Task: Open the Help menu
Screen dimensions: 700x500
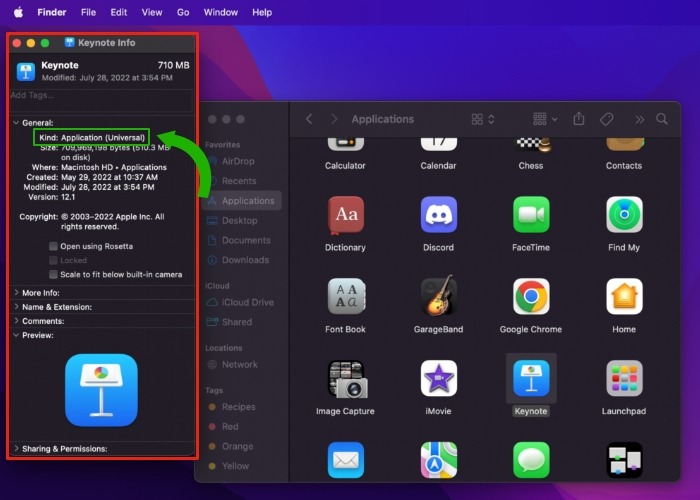Action: [x=262, y=12]
